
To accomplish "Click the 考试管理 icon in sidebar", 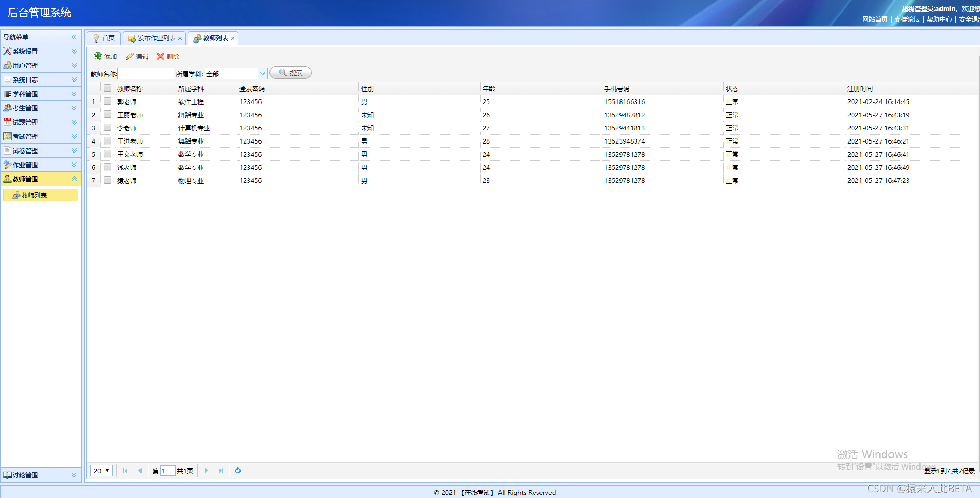I will click(x=7, y=136).
